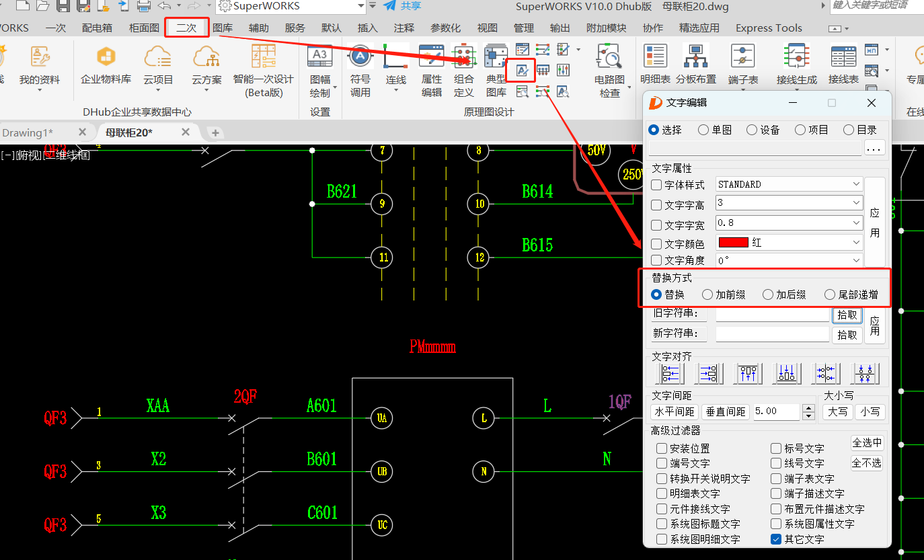Enable the 文字字高 checkbox
This screenshot has width=924, height=560.
657,205
